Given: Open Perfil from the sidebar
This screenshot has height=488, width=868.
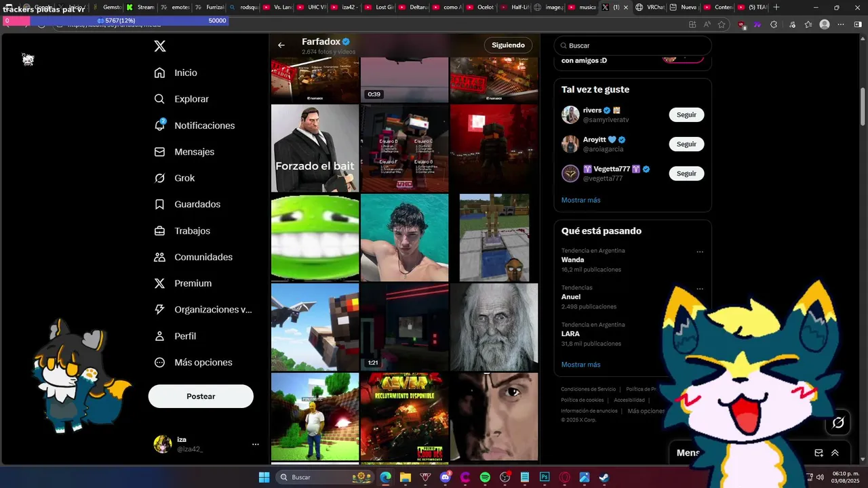Looking at the screenshot, I should [x=175, y=336].
